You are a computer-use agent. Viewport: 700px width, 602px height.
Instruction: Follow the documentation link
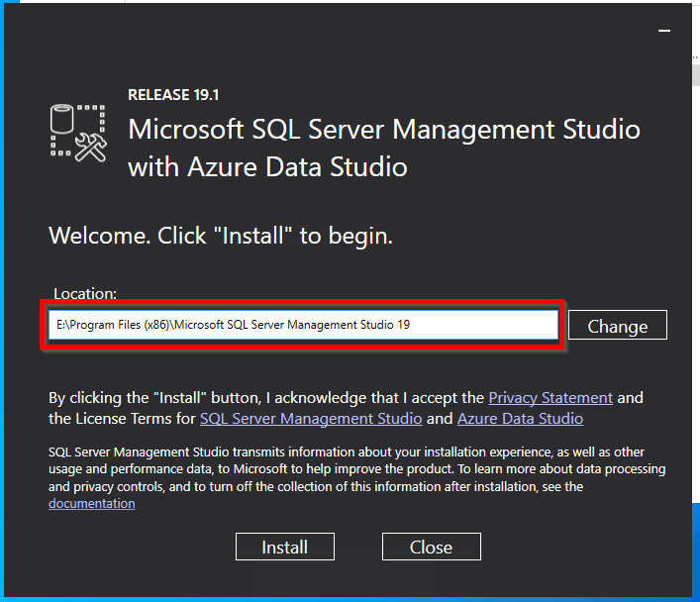[x=91, y=503]
